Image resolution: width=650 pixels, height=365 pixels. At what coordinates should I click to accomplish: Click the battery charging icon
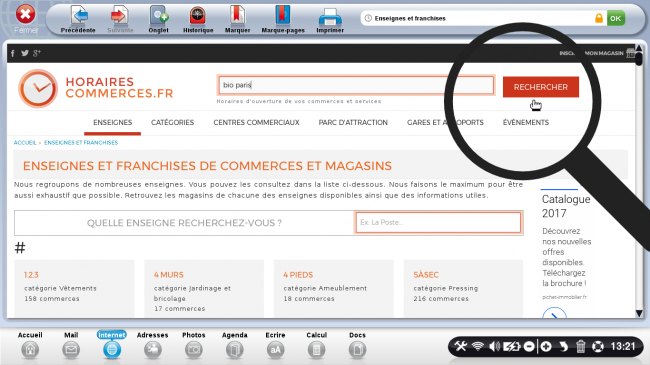512,346
